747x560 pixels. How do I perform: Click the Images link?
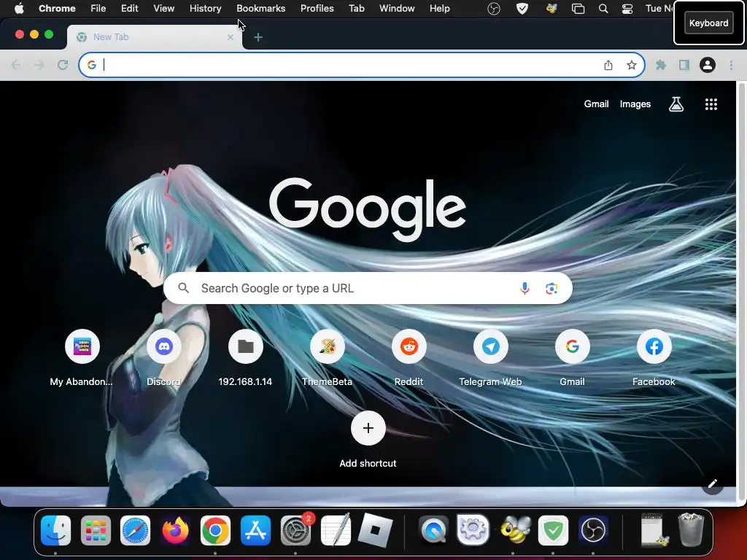click(x=635, y=104)
